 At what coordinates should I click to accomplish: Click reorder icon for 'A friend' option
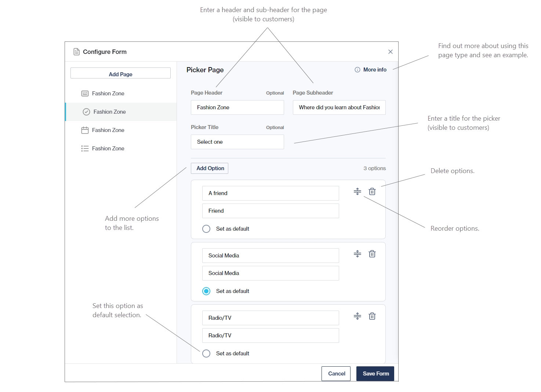357,191
